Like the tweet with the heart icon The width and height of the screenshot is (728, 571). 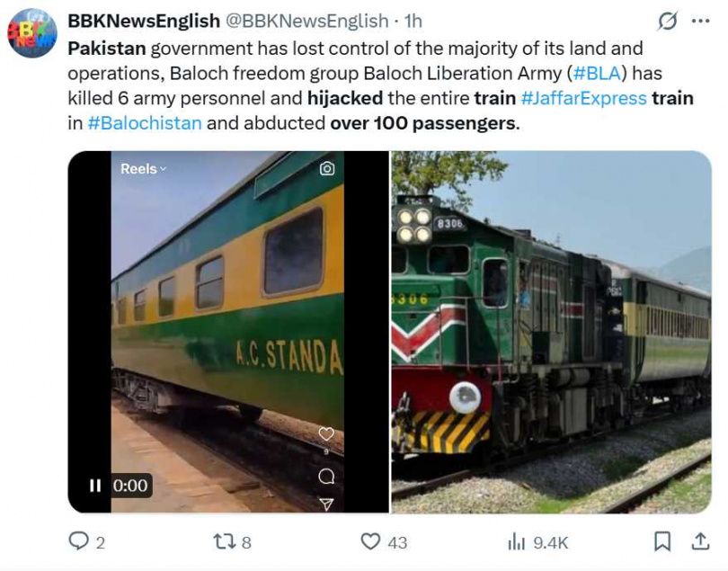point(370,541)
